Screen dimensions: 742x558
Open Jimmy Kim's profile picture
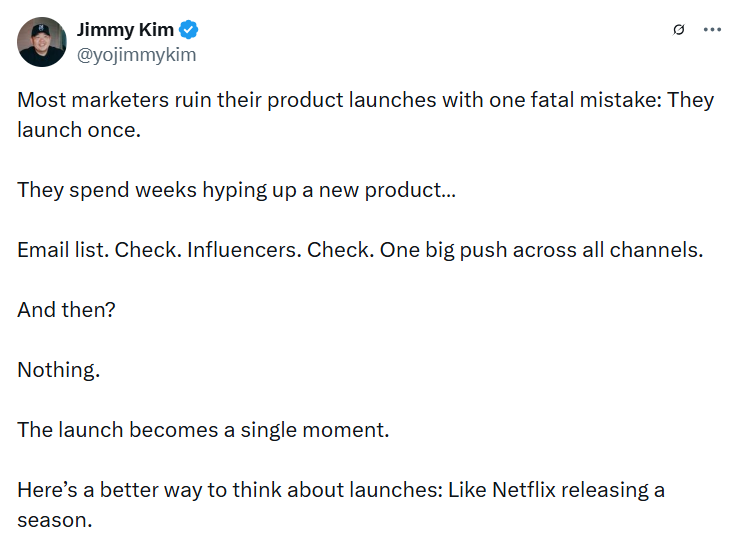(x=42, y=42)
